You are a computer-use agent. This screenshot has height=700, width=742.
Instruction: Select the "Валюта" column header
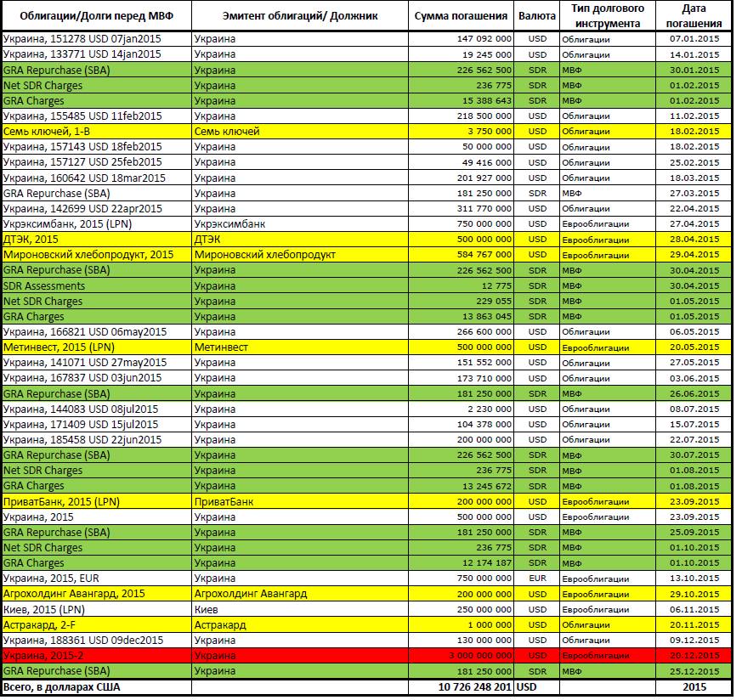(537, 17)
